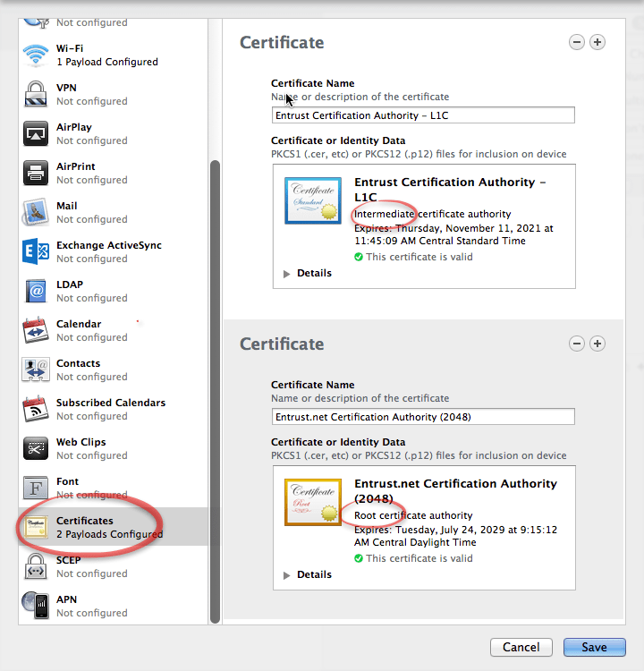Edit the Entrust.net Certification Authority (2048) name field

point(423,417)
